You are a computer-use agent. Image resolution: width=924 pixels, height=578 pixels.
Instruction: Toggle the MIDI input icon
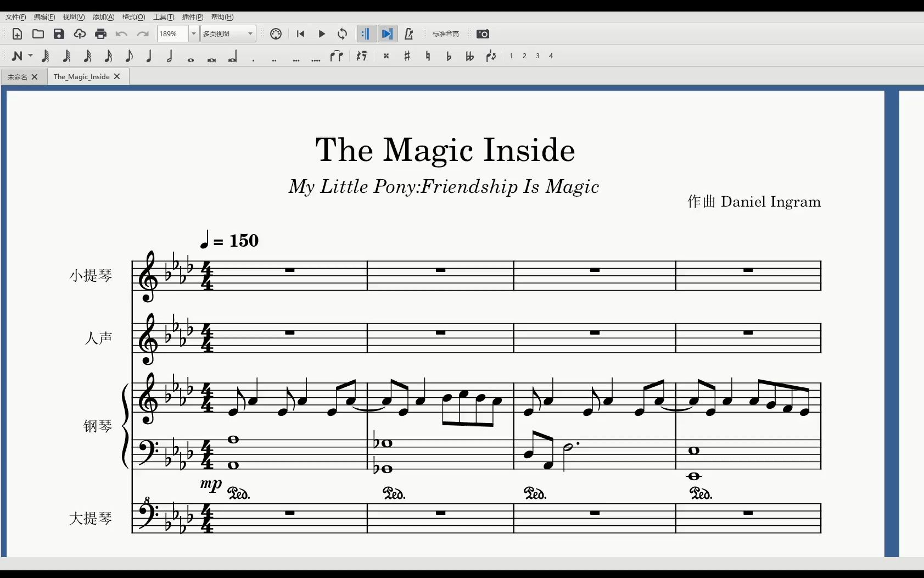click(276, 34)
